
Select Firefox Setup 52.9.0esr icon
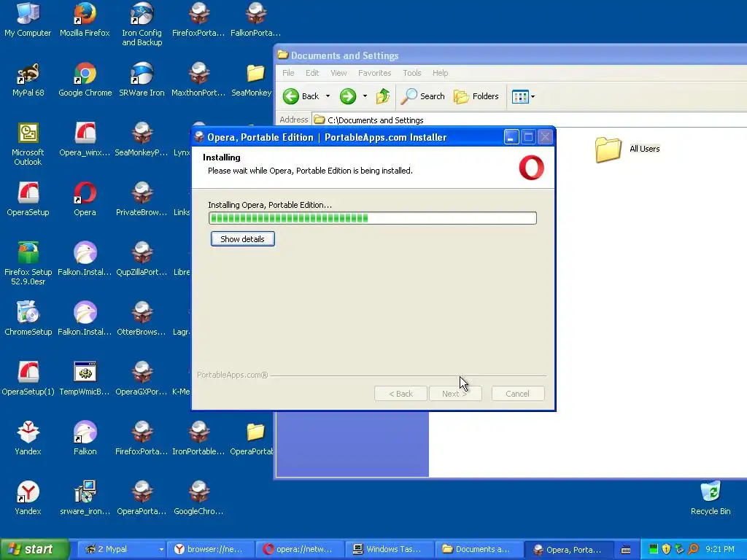tap(28, 264)
